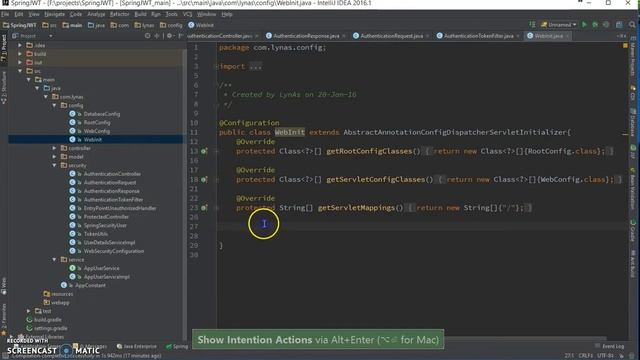Expand the out folder
This screenshot has height=360, width=640.
pyautogui.click(x=20, y=62)
